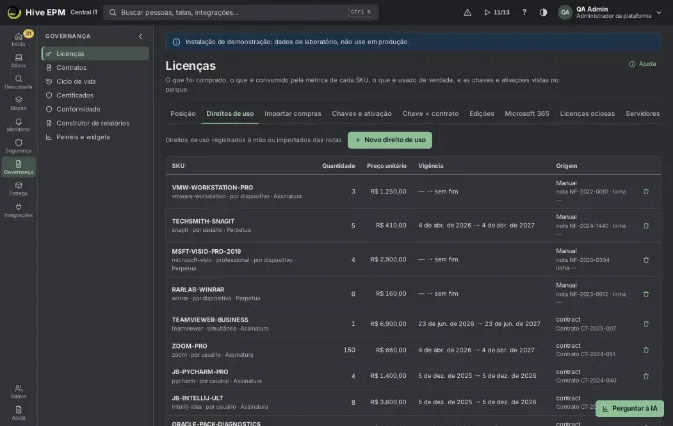Open the Chave × contrato tab
673x426 pixels.
click(430, 114)
